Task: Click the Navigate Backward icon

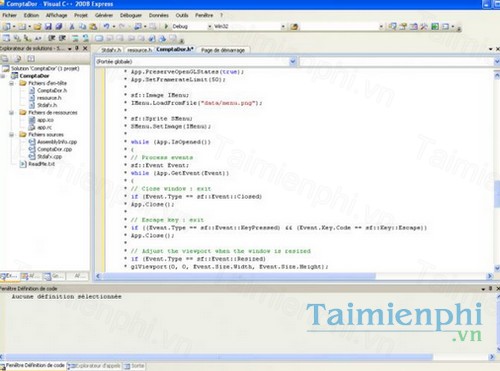Action: [x=138, y=26]
